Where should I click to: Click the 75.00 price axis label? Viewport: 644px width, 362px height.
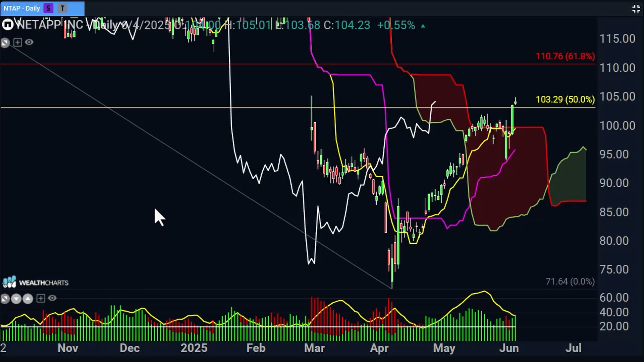tap(614, 269)
